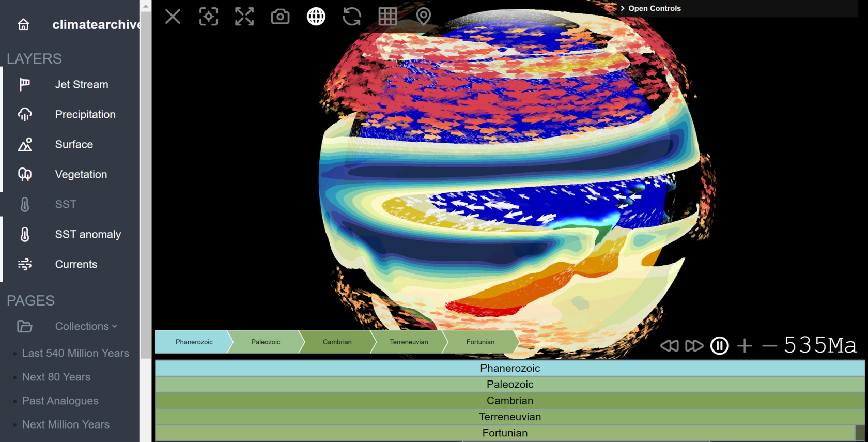The width and height of the screenshot is (868, 442).
Task: Open Next 80 Years page
Action: [56, 377]
